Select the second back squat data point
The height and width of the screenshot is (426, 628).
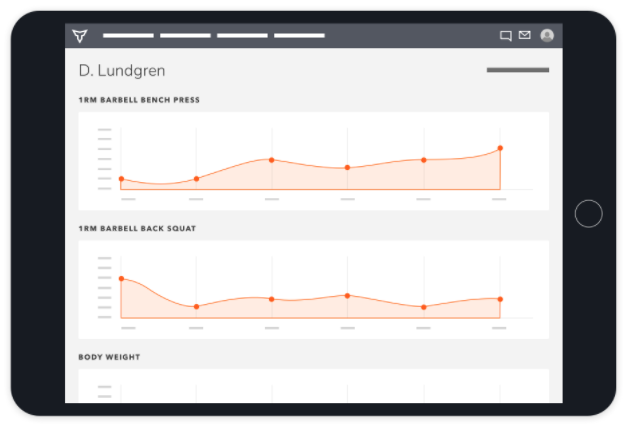(x=196, y=307)
